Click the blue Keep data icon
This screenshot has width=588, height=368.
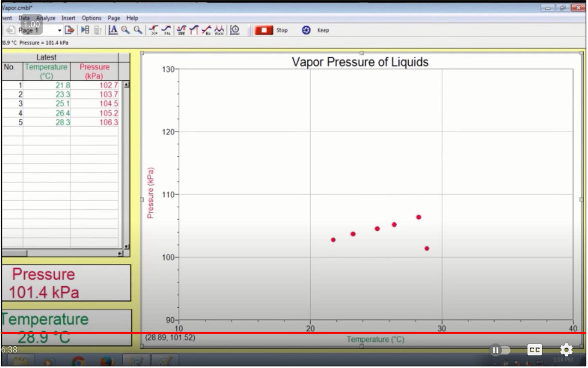click(x=306, y=30)
